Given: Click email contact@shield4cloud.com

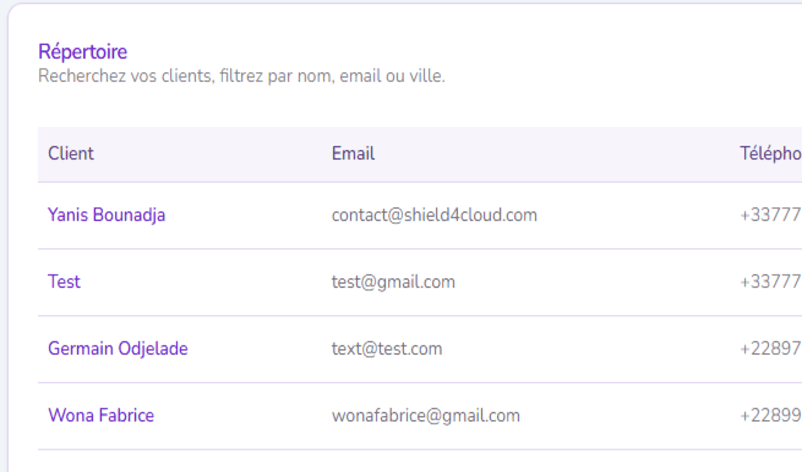Looking at the screenshot, I should point(434,215).
